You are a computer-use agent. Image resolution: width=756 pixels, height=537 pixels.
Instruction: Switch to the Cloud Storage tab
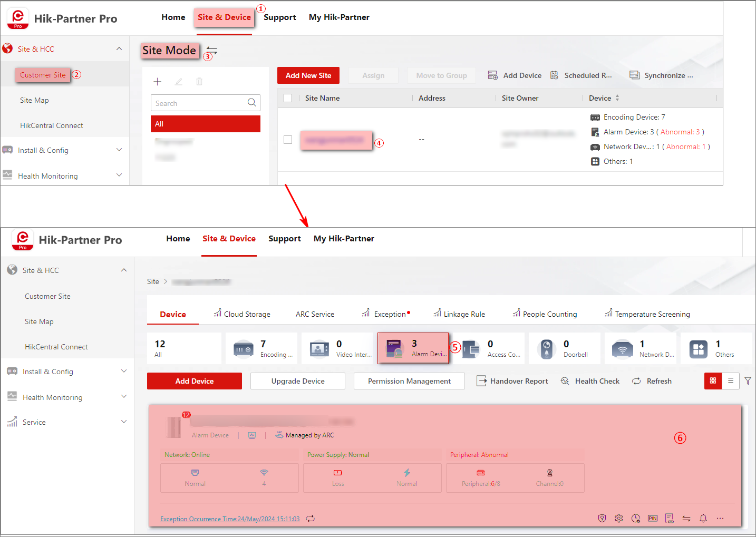tap(242, 314)
